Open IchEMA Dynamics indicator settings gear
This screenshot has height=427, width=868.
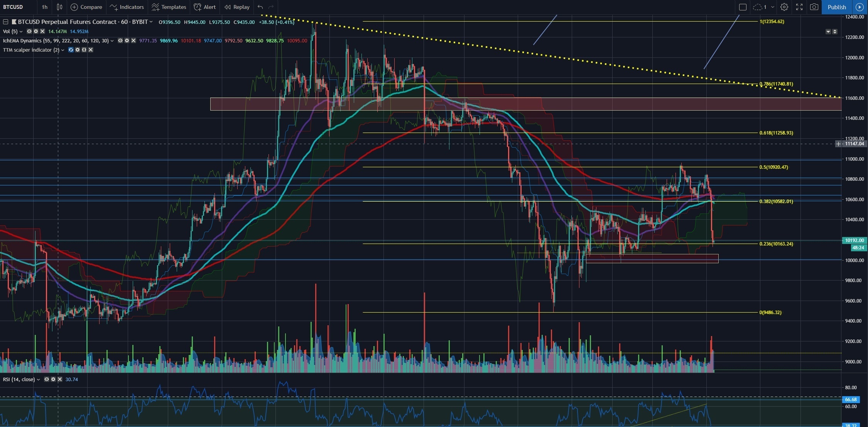coord(127,41)
